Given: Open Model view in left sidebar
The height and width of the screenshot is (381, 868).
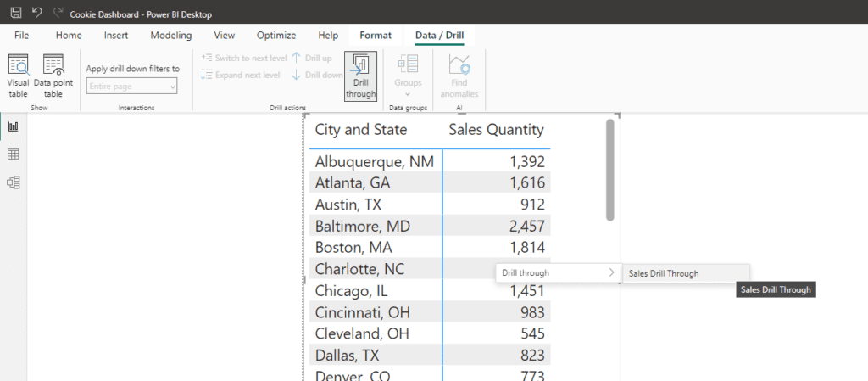Looking at the screenshot, I should (14, 182).
